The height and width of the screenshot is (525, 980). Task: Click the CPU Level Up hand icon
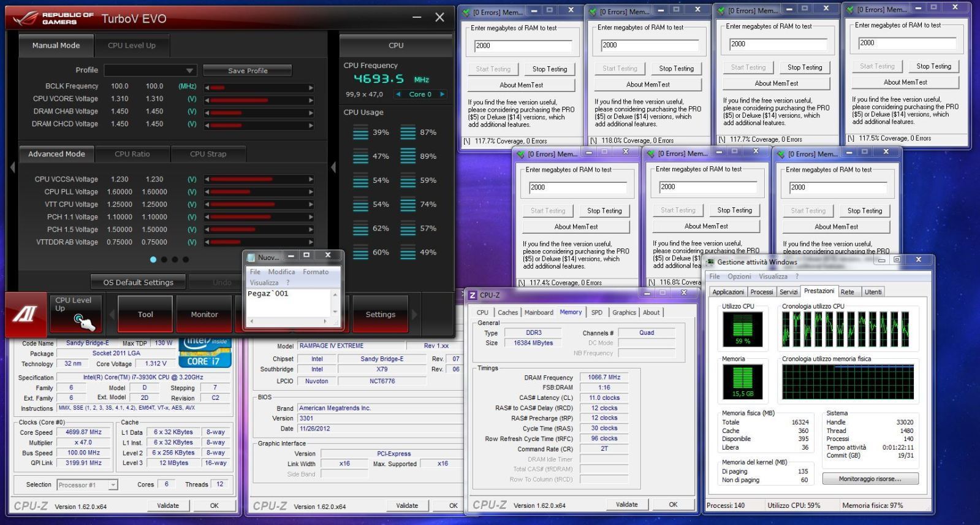click(x=83, y=321)
